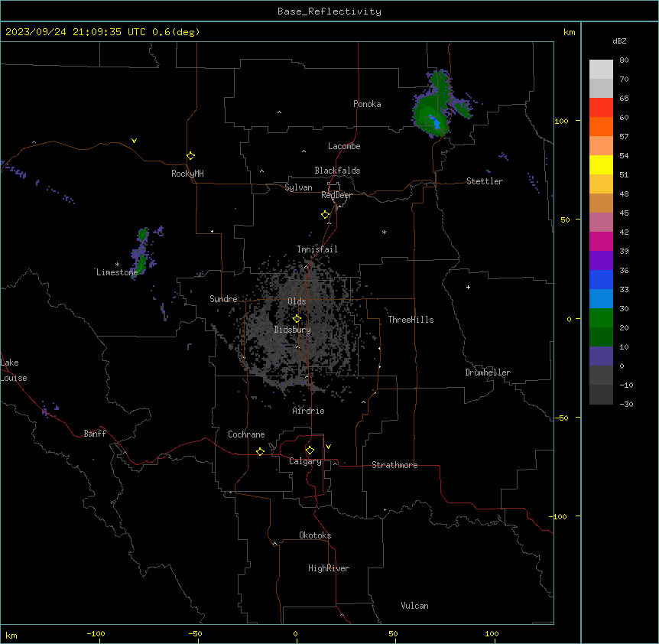Click the ThreeHills label

click(x=411, y=320)
